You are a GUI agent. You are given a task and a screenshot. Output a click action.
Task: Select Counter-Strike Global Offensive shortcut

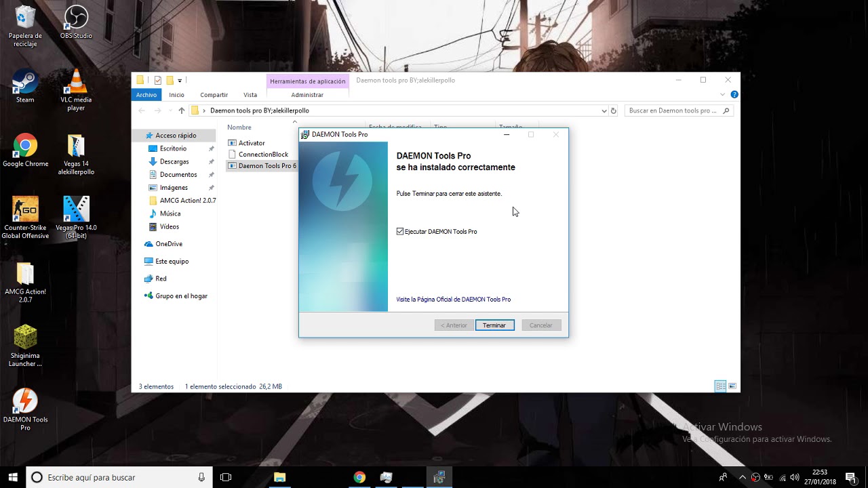click(x=25, y=218)
